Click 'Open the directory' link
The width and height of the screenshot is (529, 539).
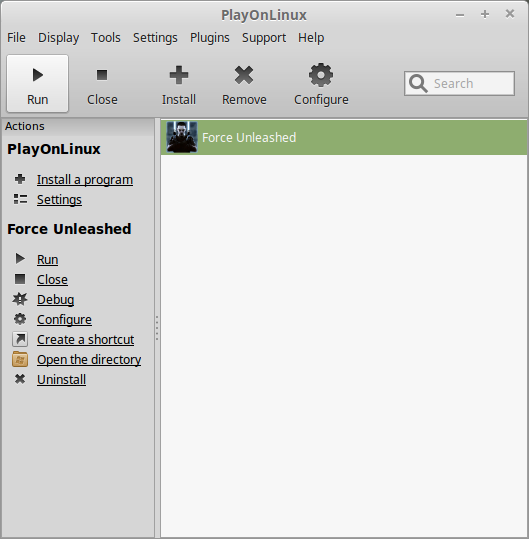89,360
